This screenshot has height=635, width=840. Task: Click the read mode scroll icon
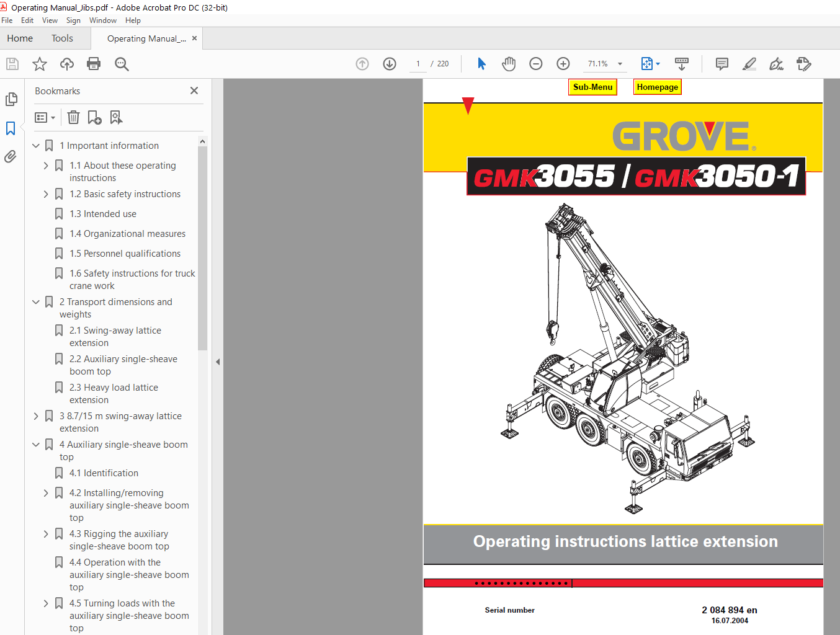click(682, 64)
